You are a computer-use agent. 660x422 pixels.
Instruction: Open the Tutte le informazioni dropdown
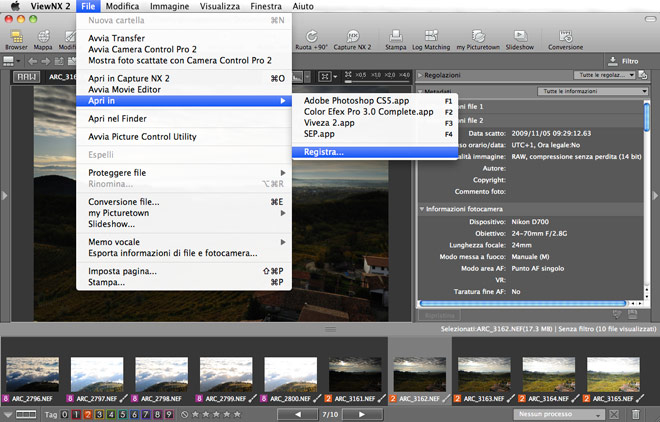tap(593, 91)
